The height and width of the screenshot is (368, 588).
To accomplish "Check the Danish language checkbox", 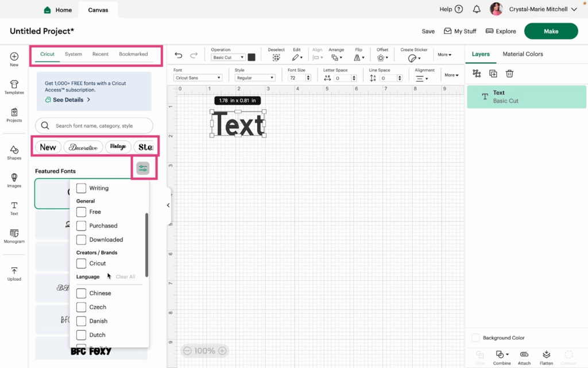I will pos(81,321).
